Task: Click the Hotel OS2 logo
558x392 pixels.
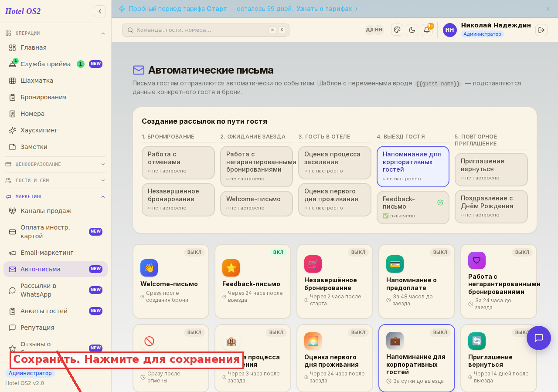Action: pos(23,11)
